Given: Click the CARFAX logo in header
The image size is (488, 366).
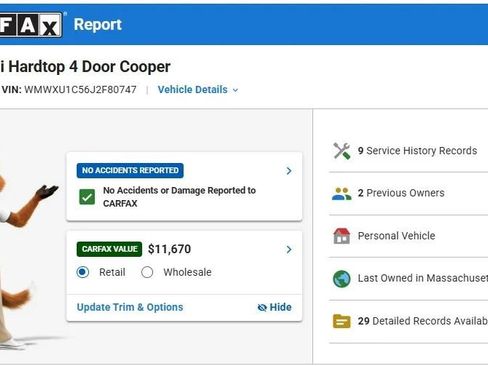Looking at the screenshot, I should point(31,24).
